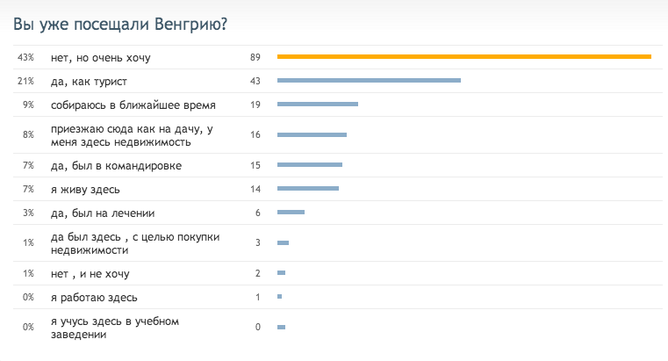Click the answer text 'нет, но очень хочу'
668x361 pixels.
pyautogui.click(x=101, y=58)
